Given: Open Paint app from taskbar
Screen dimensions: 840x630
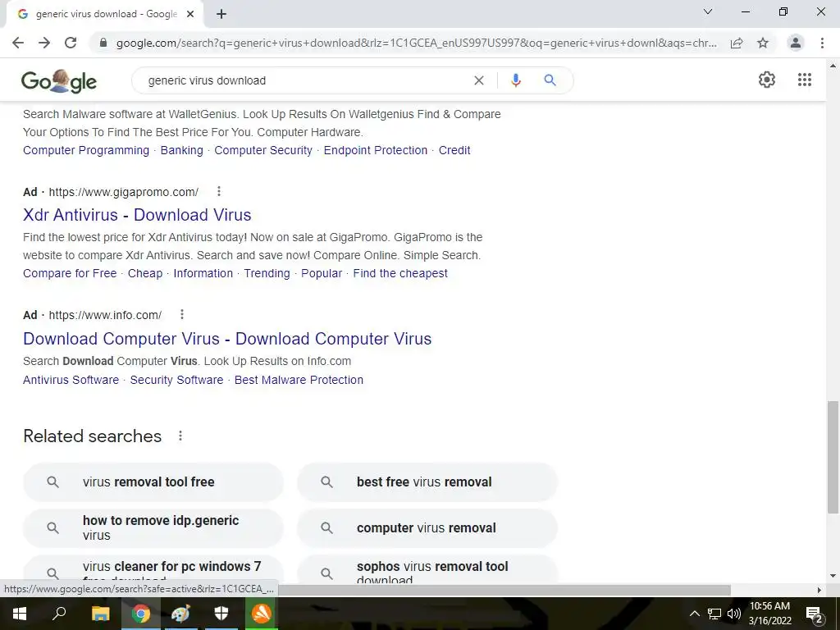Looking at the screenshot, I should (180, 614).
